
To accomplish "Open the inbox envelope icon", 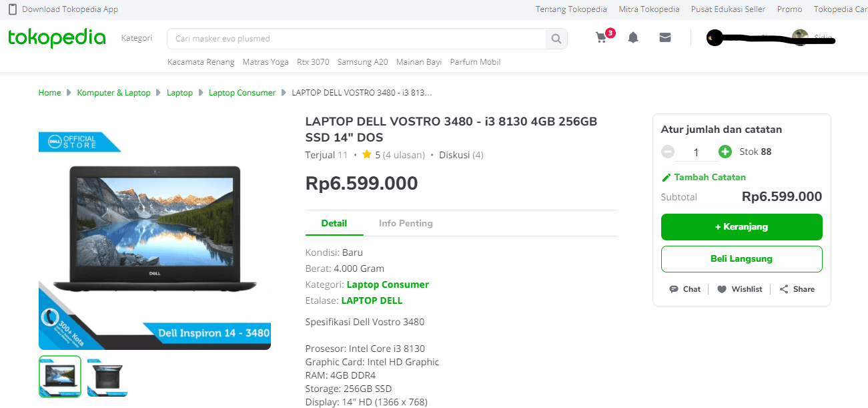I will [x=665, y=38].
